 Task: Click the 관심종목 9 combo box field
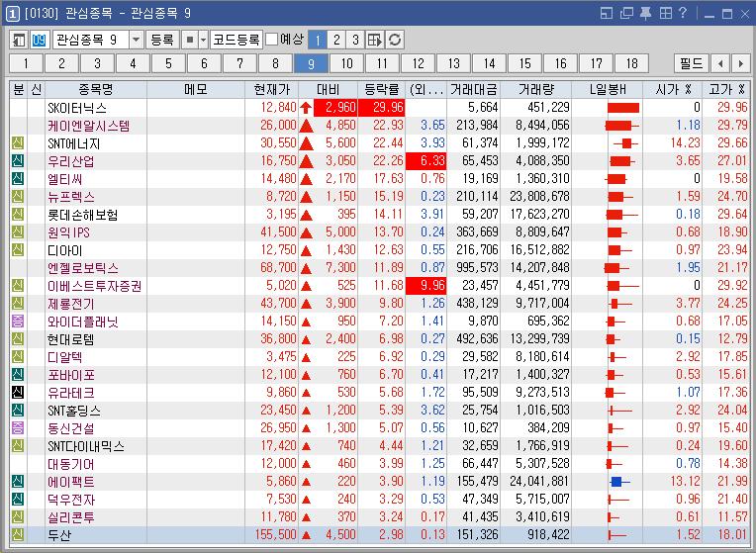[91, 40]
